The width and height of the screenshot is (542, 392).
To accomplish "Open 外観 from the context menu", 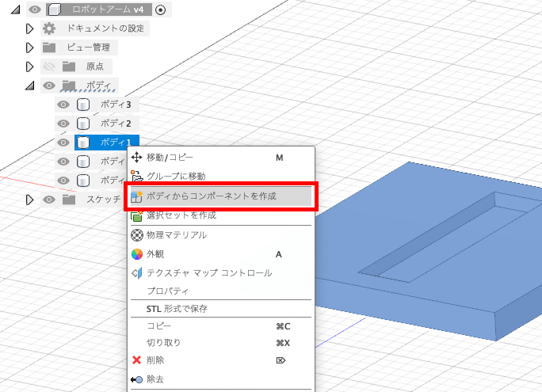I will pyautogui.click(x=221, y=254).
